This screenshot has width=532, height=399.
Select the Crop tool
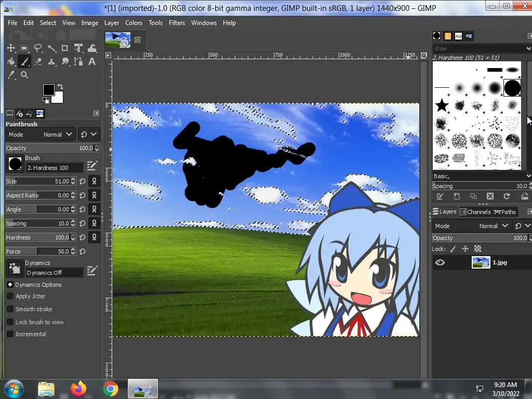tap(65, 48)
